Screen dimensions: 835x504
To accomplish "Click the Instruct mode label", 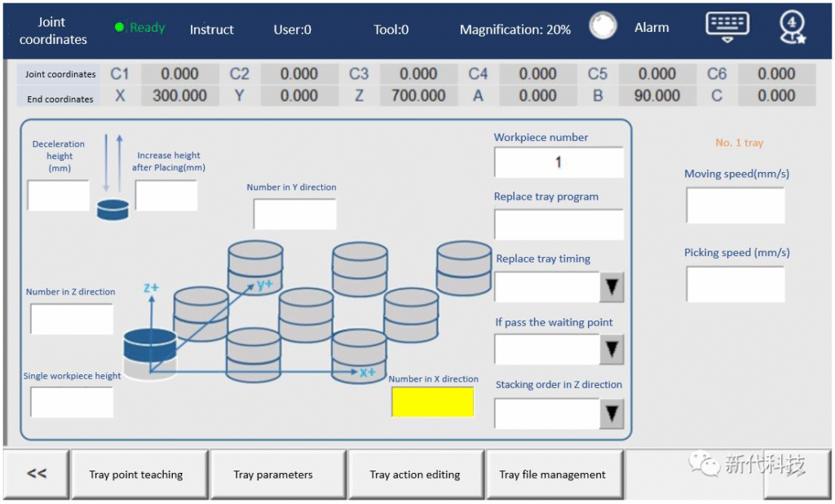I will [211, 30].
